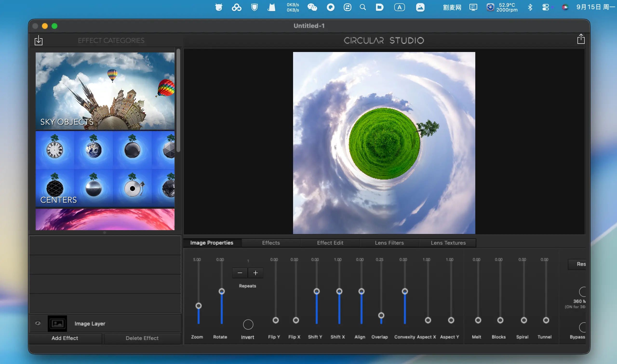Open the Lens Filters tab
This screenshot has height=364, width=617.
pyautogui.click(x=389, y=243)
